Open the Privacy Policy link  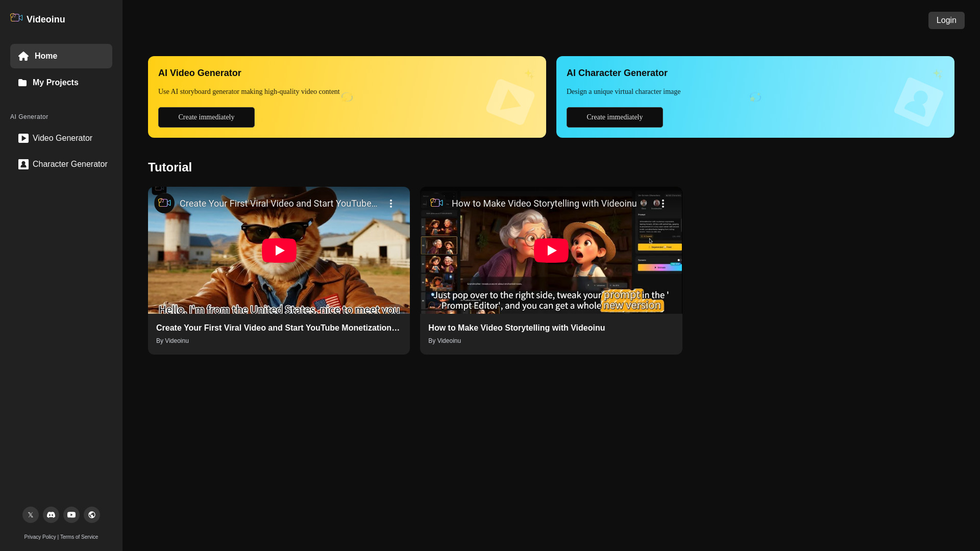click(x=39, y=537)
